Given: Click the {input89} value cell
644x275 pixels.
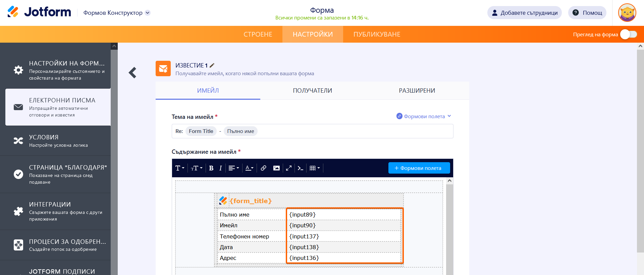Looking at the screenshot, I should click(x=344, y=215).
